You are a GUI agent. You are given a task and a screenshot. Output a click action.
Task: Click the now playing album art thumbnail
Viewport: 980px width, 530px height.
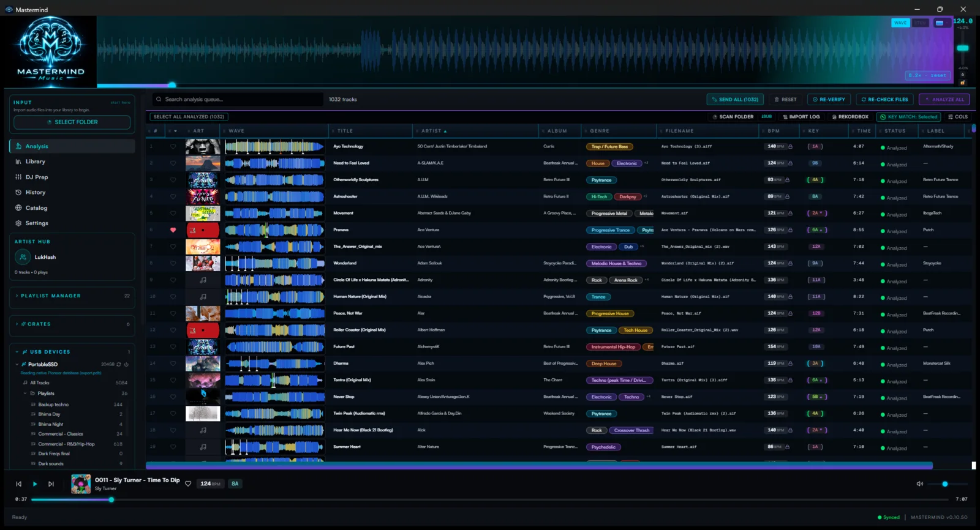81,484
